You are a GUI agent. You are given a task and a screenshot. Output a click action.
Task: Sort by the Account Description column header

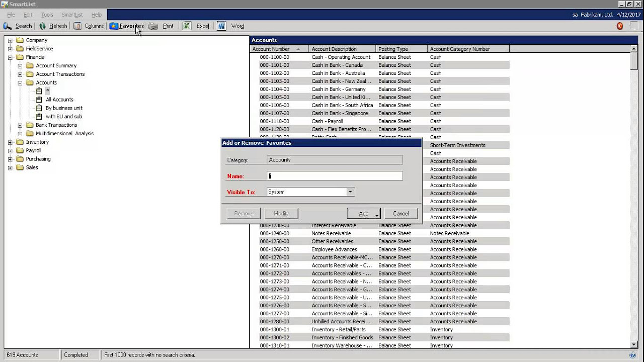coord(342,49)
